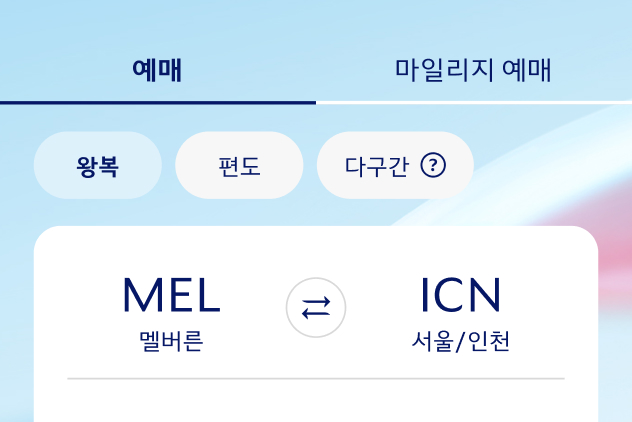Choose the 다구간 multi-city option
The width and height of the screenshot is (632, 422).
(395, 165)
